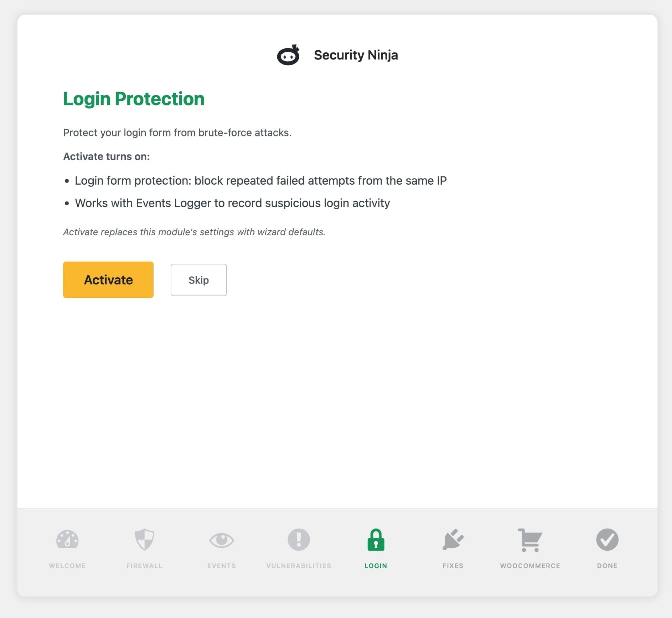Jump to the DONE step label
672x618 pixels.
pyautogui.click(x=607, y=566)
